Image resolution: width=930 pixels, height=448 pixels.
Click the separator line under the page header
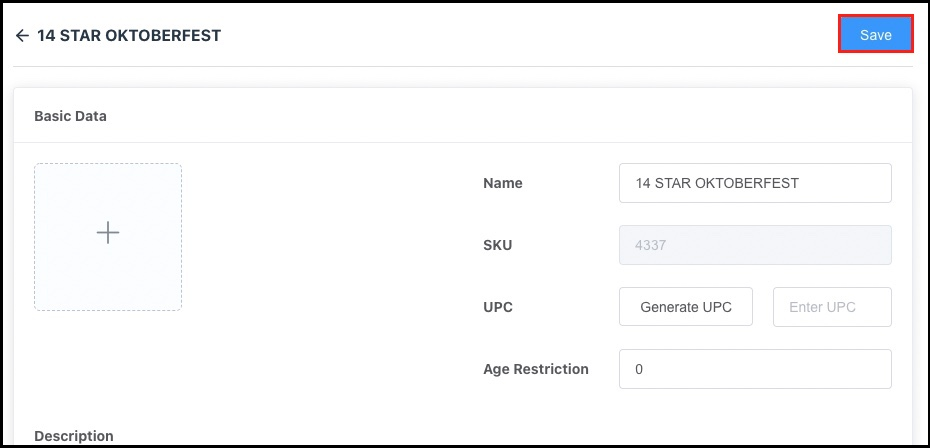click(462, 67)
